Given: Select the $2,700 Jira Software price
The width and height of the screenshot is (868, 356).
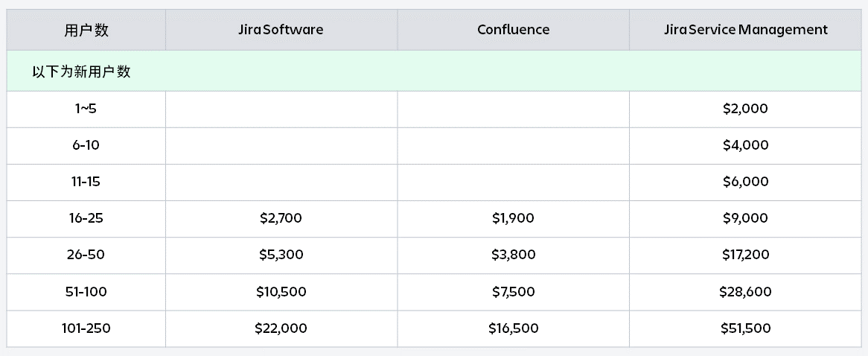Looking at the screenshot, I should pos(281,219).
